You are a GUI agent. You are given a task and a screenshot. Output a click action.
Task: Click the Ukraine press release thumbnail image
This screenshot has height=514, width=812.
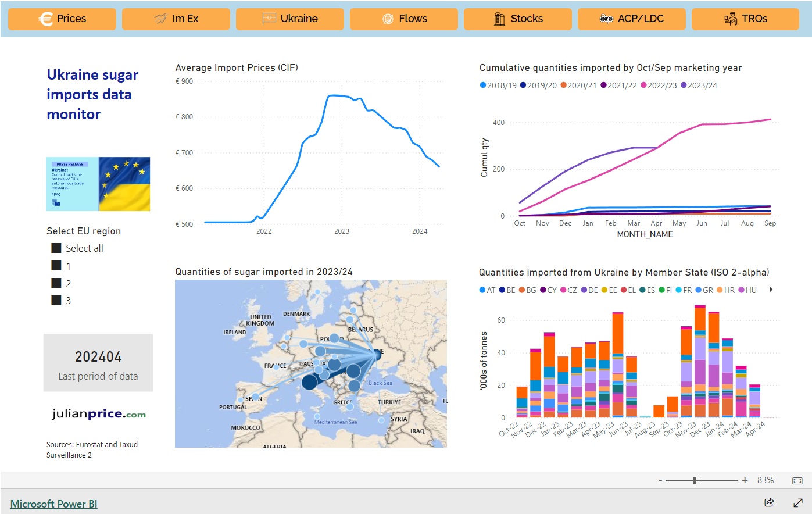coord(98,183)
